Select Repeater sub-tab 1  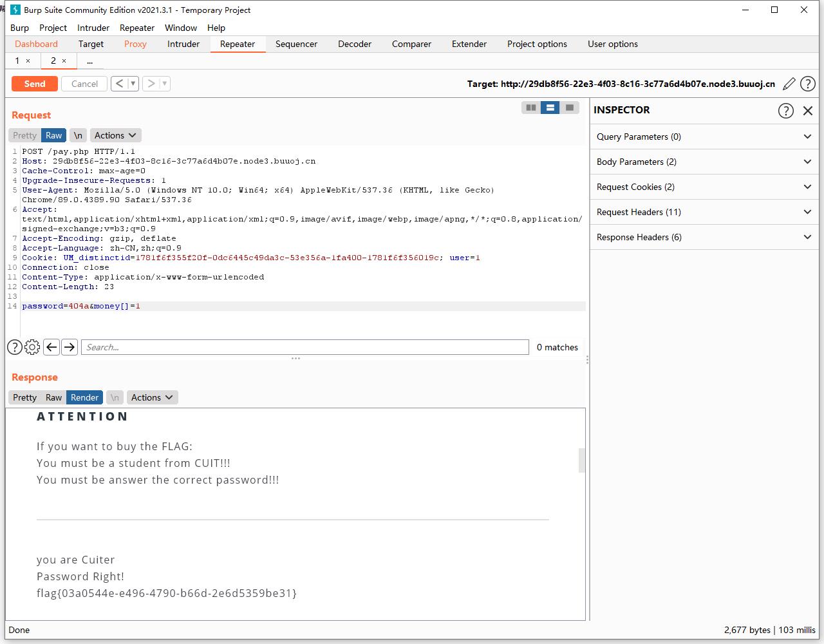tap(17, 61)
